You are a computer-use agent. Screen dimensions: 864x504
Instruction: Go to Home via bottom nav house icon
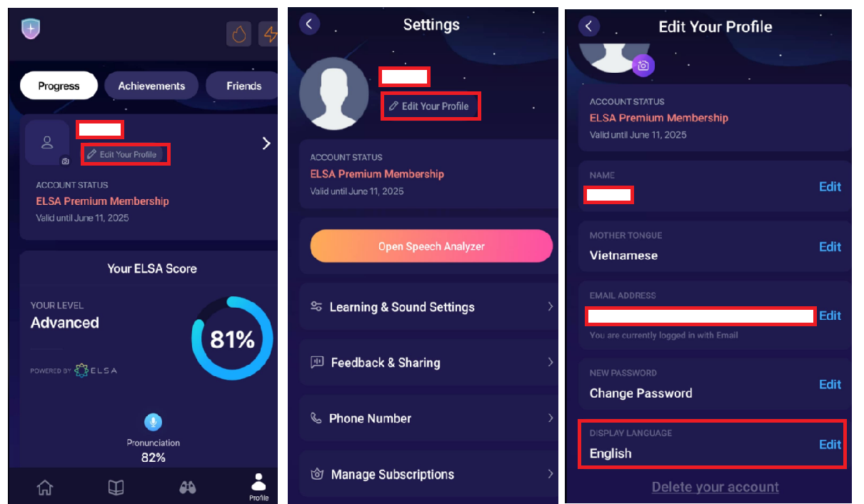pyautogui.click(x=44, y=488)
